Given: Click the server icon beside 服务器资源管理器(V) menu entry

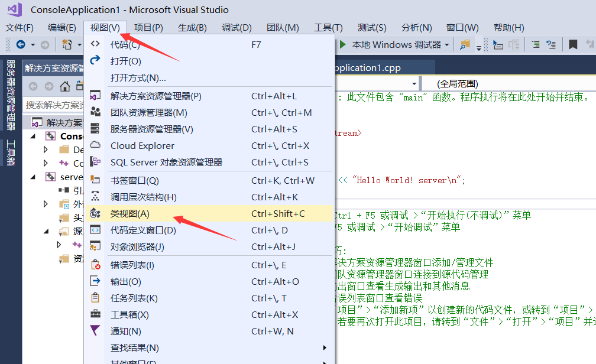Looking at the screenshot, I should [95, 128].
